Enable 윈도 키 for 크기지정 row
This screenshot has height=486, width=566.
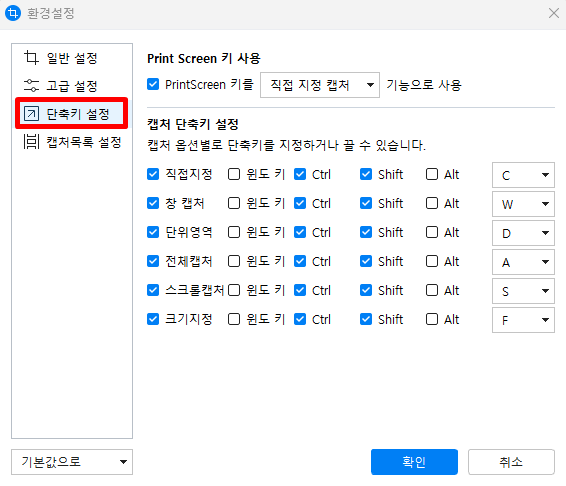pyautogui.click(x=234, y=319)
